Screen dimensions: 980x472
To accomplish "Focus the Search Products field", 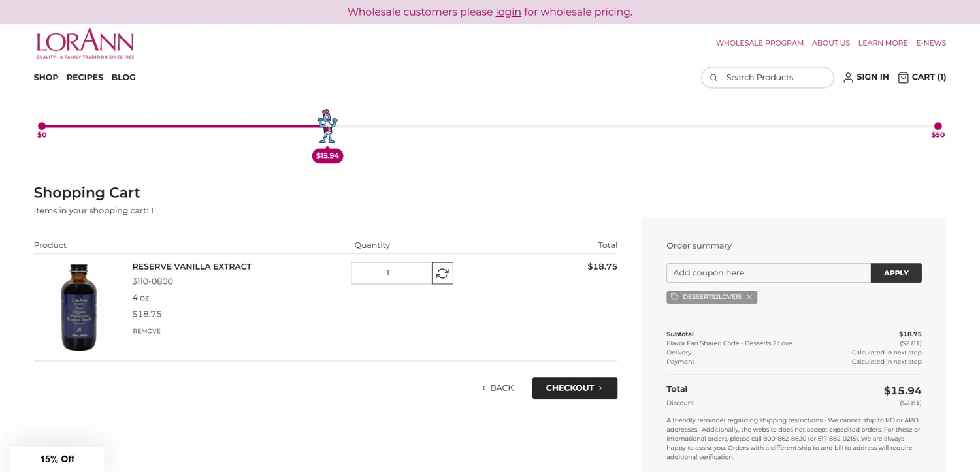I will click(x=768, y=78).
